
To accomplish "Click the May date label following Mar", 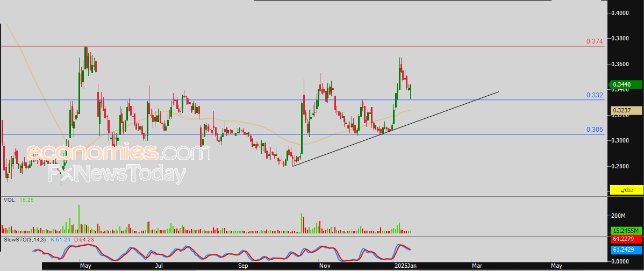I will 556,266.
